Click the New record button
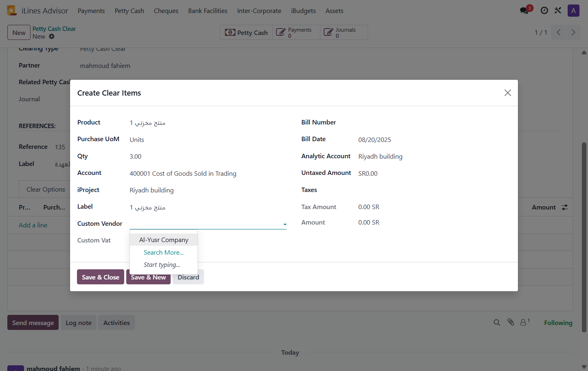 pyautogui.click(x=19, y=33)
